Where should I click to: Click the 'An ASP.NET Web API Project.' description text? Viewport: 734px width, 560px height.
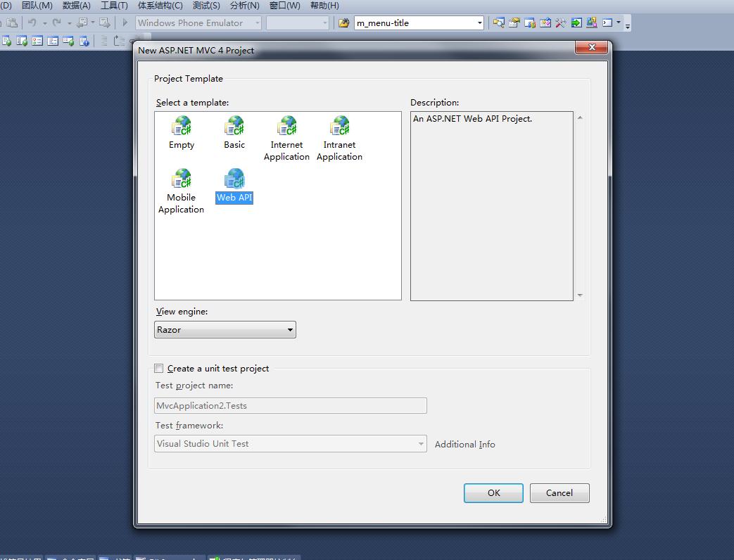[x=472, y=118]
